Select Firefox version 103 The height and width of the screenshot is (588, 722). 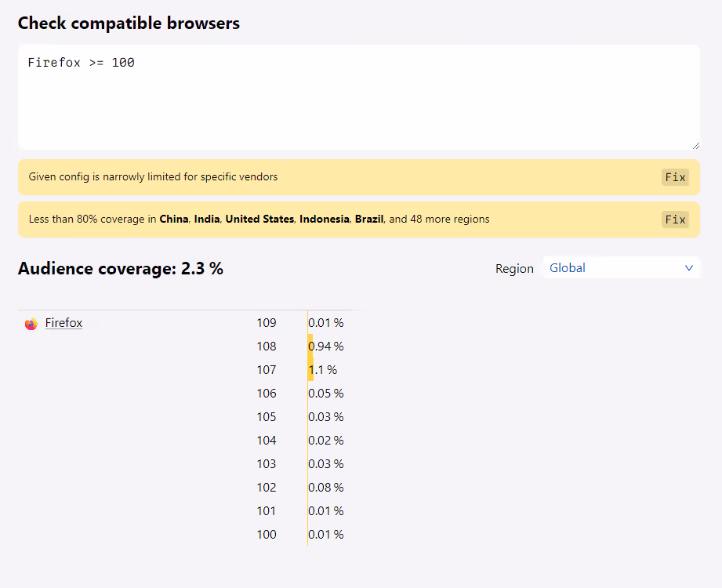tap(267, 463)
